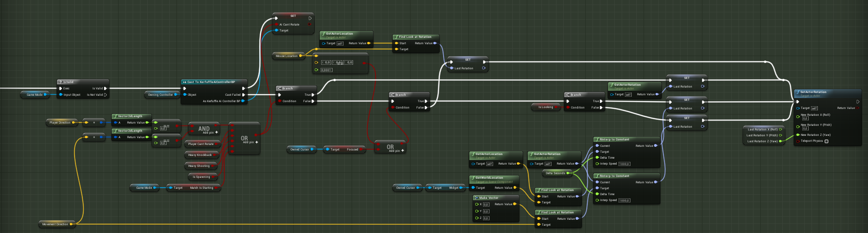Click the Is Looking variable node
The height and width of the screenshot is (233, 868).
pyautogui.click(x=546, y=107)
